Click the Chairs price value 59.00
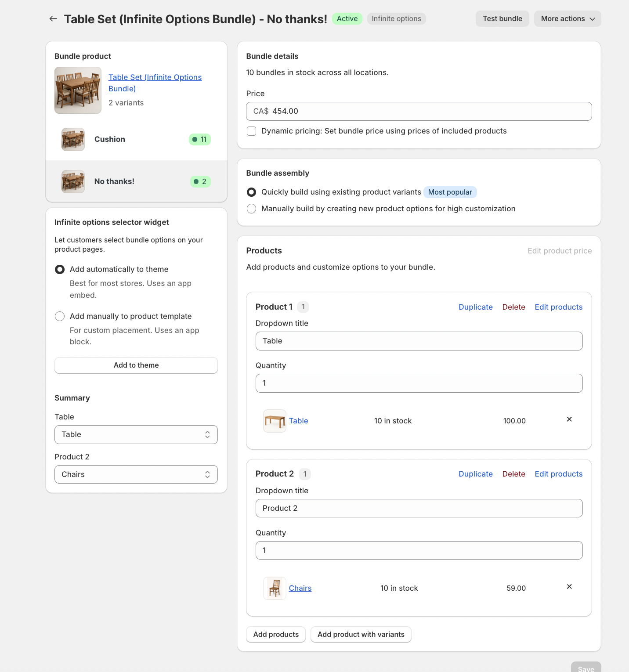The height and width of the screenshot is (672, 629). pos(516,588)
